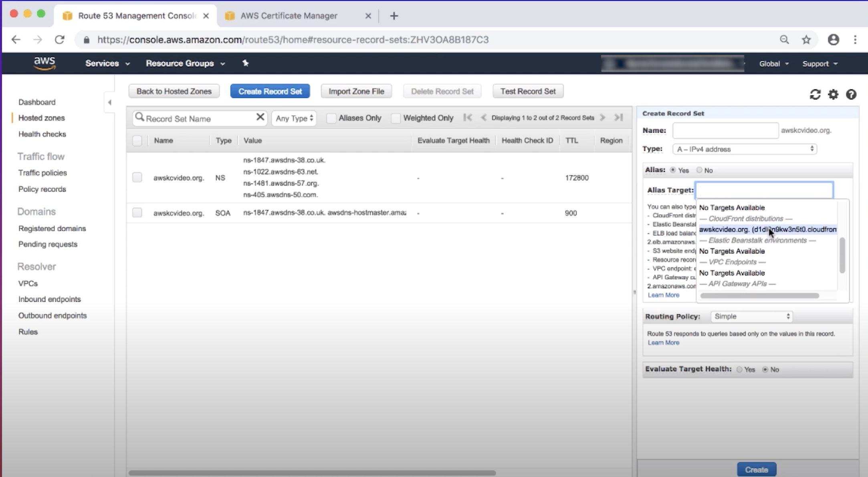The image size is (868, 477).
Task: Click the AWS logo to go home
Action: pyautogui.click(x=44, y=63)
